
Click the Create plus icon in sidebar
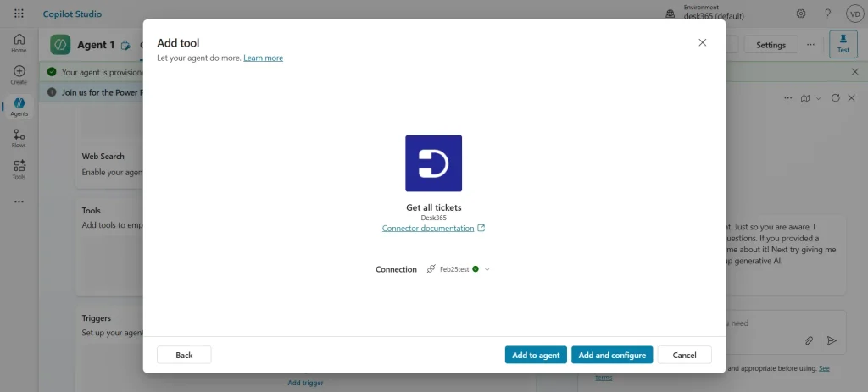tap(19, 75)
